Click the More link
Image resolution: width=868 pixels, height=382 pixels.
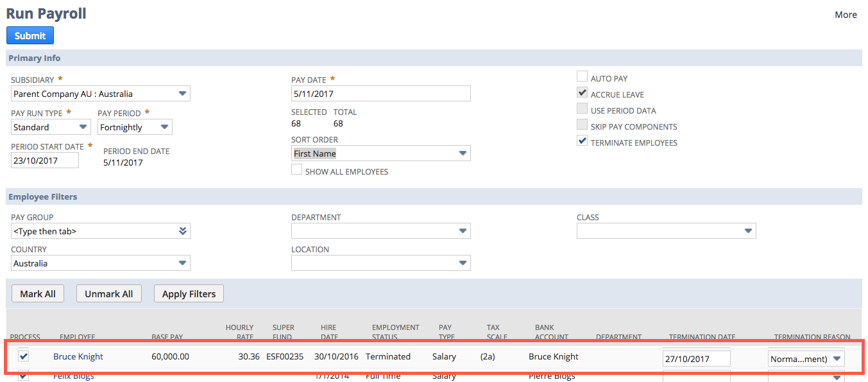[x=846, y=14]
